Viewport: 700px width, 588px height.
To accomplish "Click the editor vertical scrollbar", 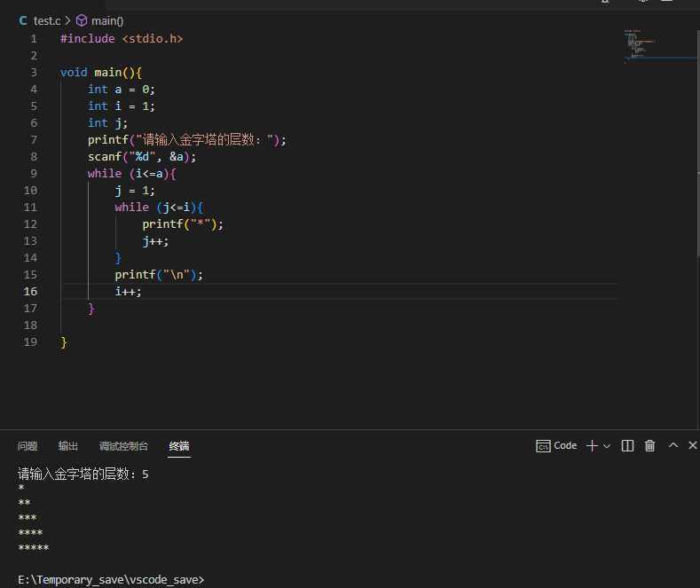I will [697, 143].
